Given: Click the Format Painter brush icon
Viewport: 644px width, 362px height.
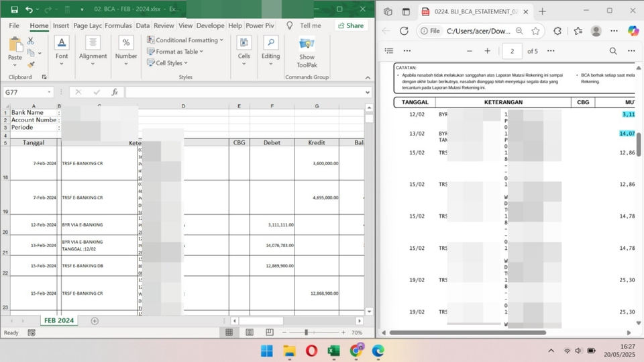Looking at the screenshot, I should [31, 64].
